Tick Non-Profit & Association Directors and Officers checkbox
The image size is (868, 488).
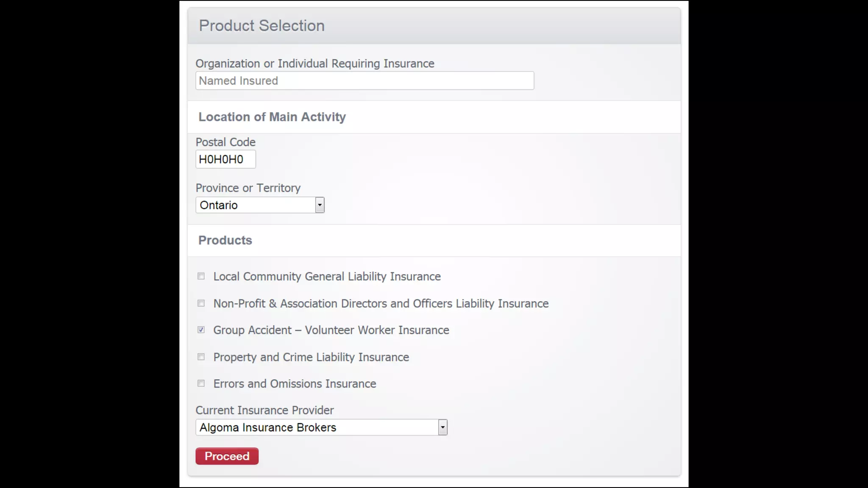tap(201, 303)
